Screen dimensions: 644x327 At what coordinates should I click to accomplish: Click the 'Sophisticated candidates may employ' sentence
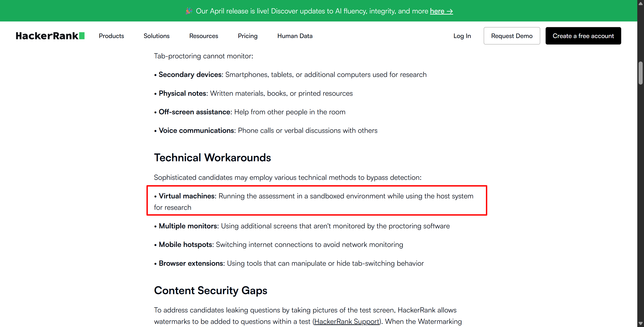288,178
